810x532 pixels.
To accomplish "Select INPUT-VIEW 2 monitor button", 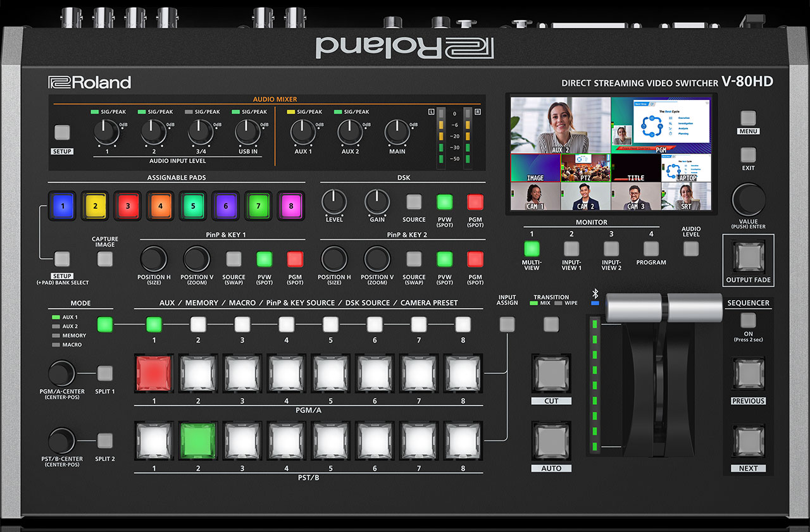I will [611, 249].
